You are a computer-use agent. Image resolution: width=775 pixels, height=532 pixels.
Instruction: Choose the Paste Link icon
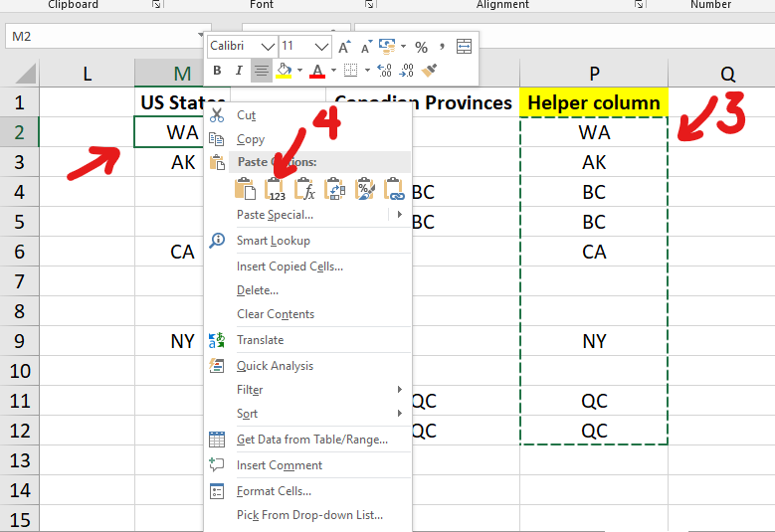click(394, 189)
